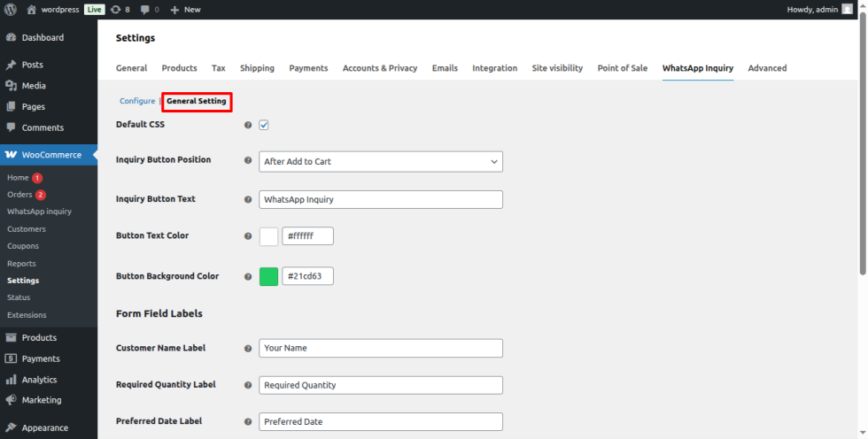Go to the Customers submenu link

pos(27,229)
